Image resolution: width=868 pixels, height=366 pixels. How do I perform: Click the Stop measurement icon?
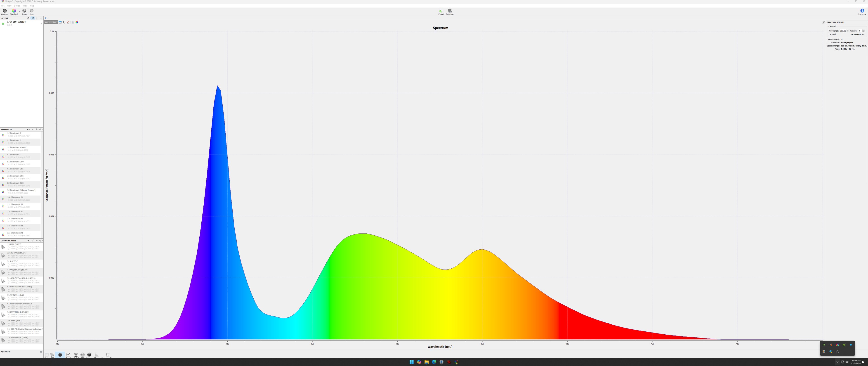32,11
